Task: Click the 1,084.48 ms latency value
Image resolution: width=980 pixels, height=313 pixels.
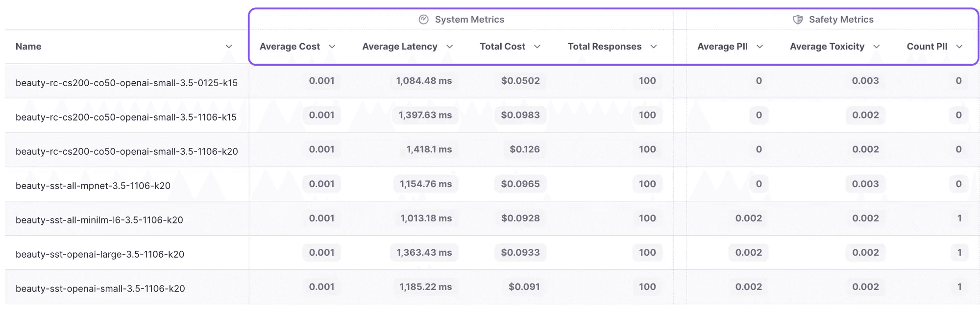Action: pos(424,81)
